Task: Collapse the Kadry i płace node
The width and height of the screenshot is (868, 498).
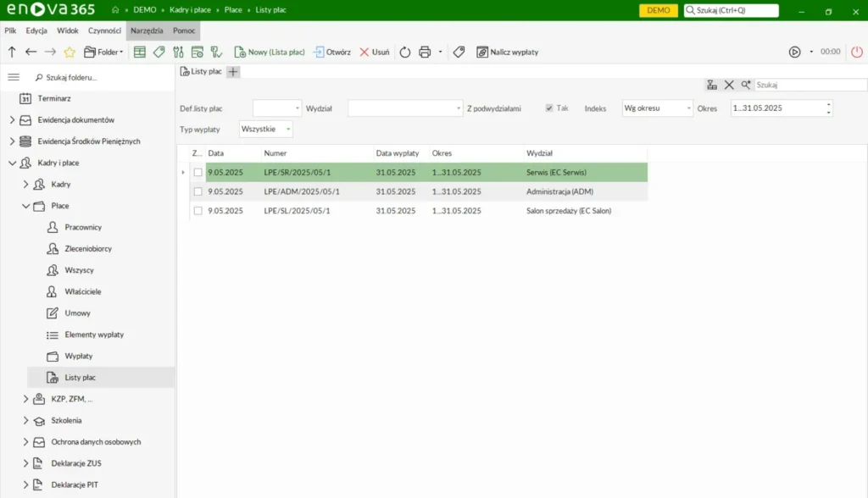Action: click(x=12, y=163)
